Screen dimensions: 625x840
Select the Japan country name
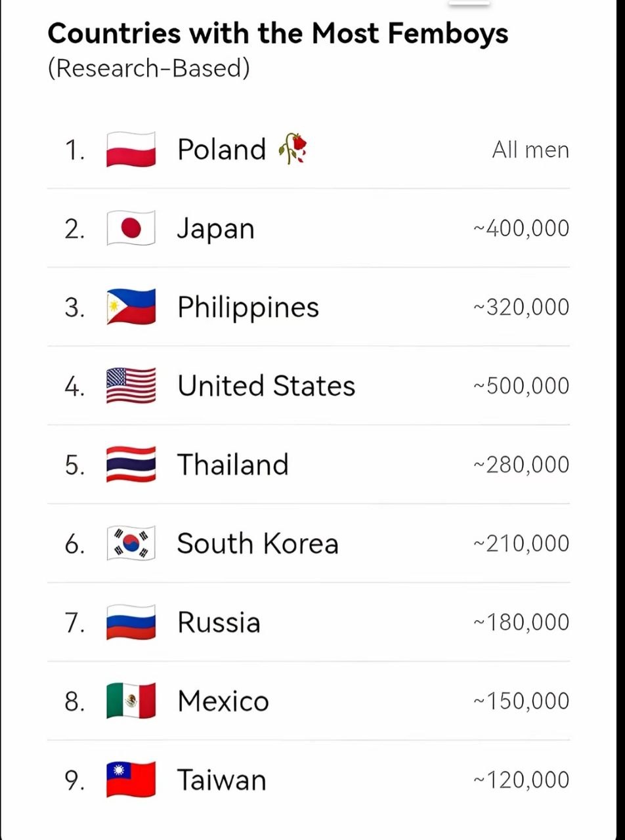click(216, 230)
